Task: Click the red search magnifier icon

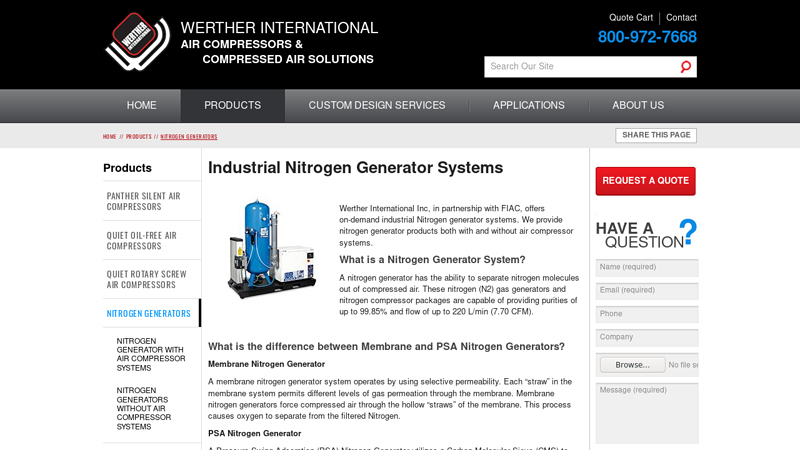Action: click(x=686, y=66)
